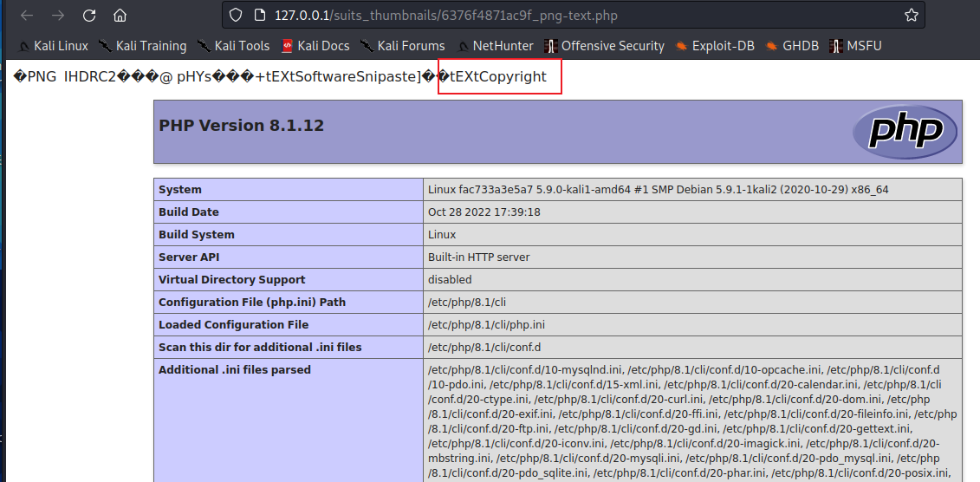Image resolution: width=980 pixels, height=482 pixels.
Task: Open the Offensive Security bookmark
Action: (604, 46)
